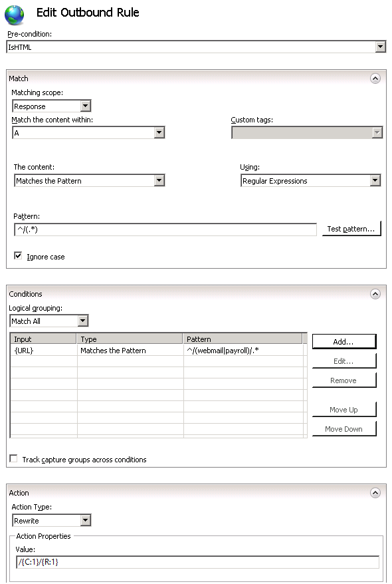Collapse the Match section
The width and height of the screenshot is (392, 584).
pos(376,78)
